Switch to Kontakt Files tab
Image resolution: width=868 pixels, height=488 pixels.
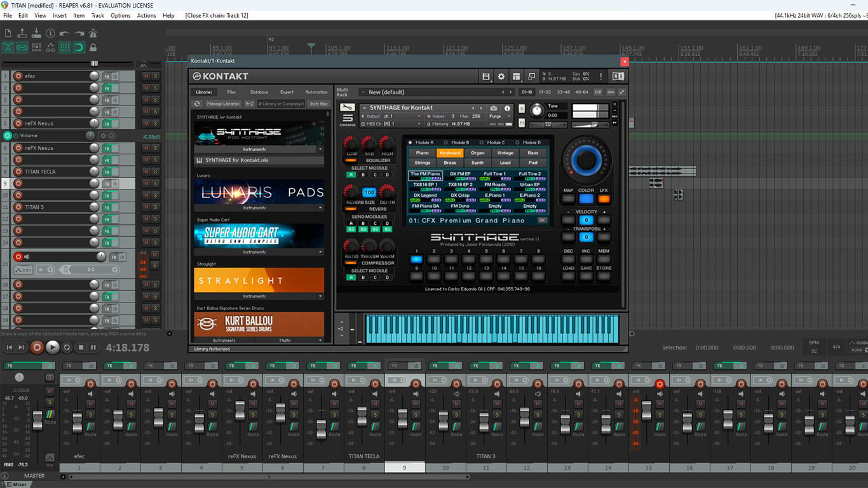point(231,92)
